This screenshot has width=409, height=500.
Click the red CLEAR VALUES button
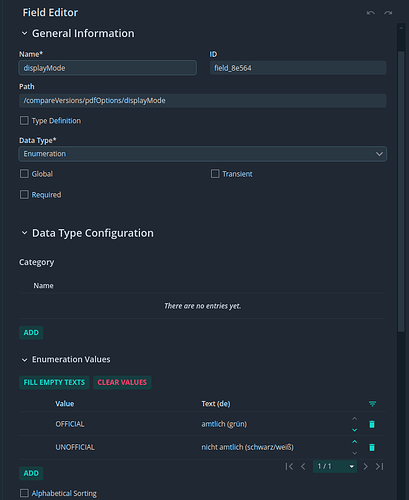click(x=122, y=382)
